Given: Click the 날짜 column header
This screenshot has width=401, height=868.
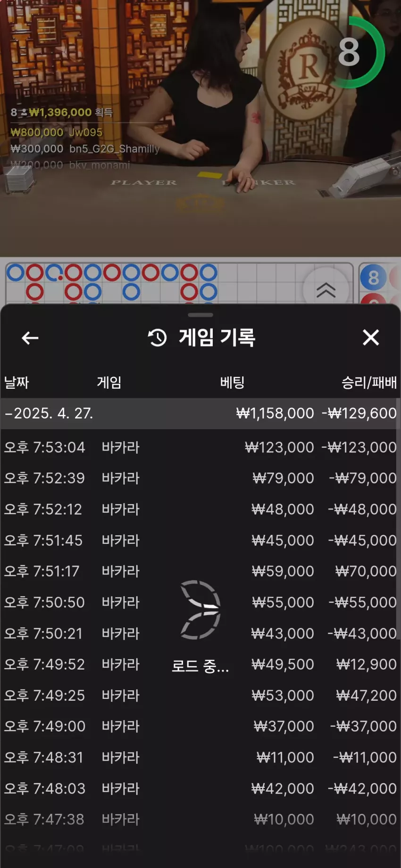Looking at the screenshot, I should [x=17, y=382].
